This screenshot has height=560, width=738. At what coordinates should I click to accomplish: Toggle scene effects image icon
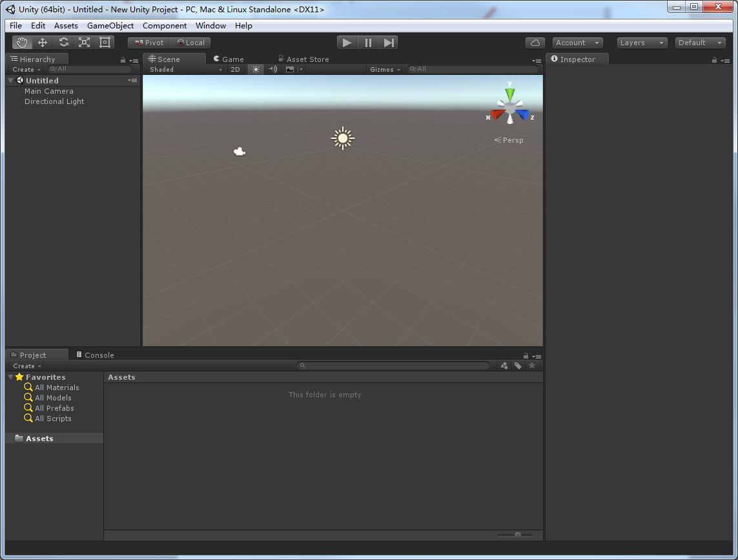290,70
